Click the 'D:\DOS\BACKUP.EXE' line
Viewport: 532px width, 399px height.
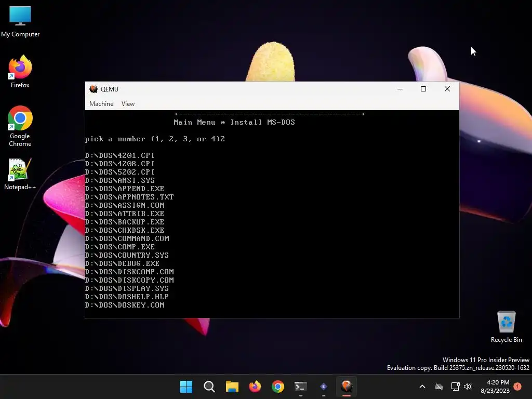pos(125,222)
